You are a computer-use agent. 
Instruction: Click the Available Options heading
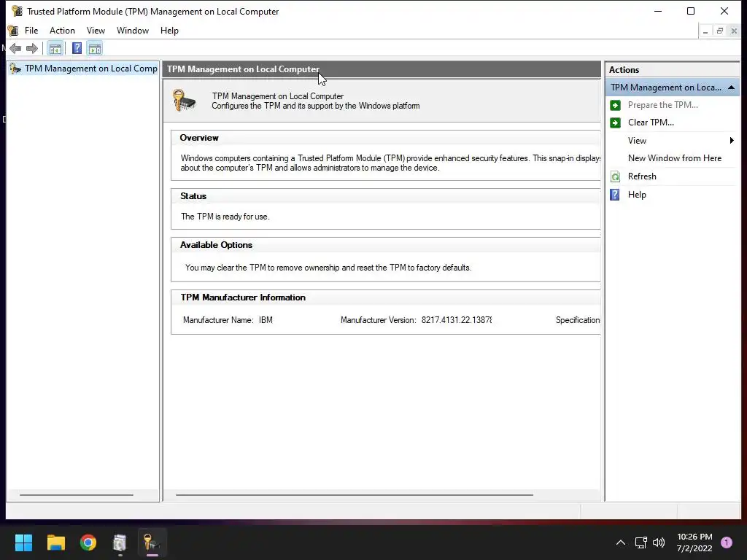(216, 245)
